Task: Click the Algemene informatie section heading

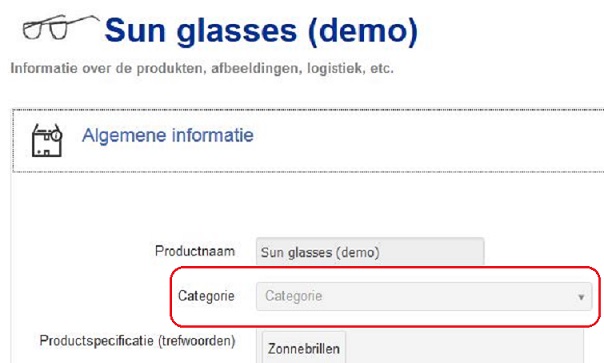Action: (168, 135)
